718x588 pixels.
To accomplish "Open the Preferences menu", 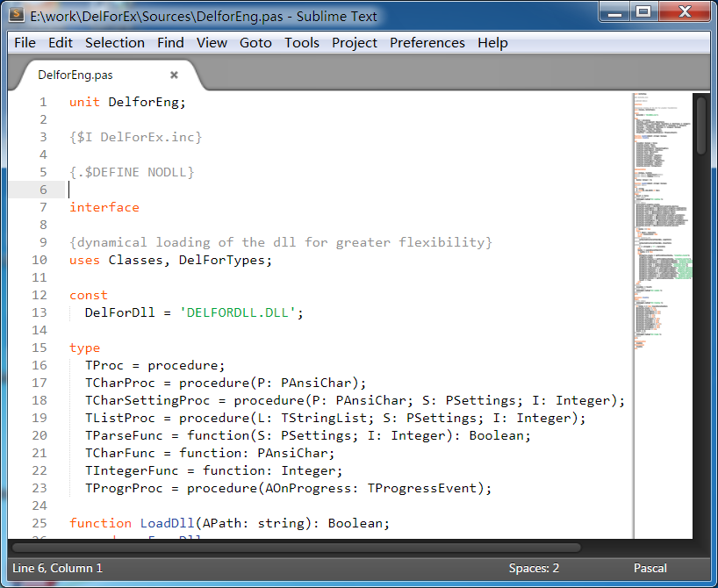I will (x=427, y=42).
